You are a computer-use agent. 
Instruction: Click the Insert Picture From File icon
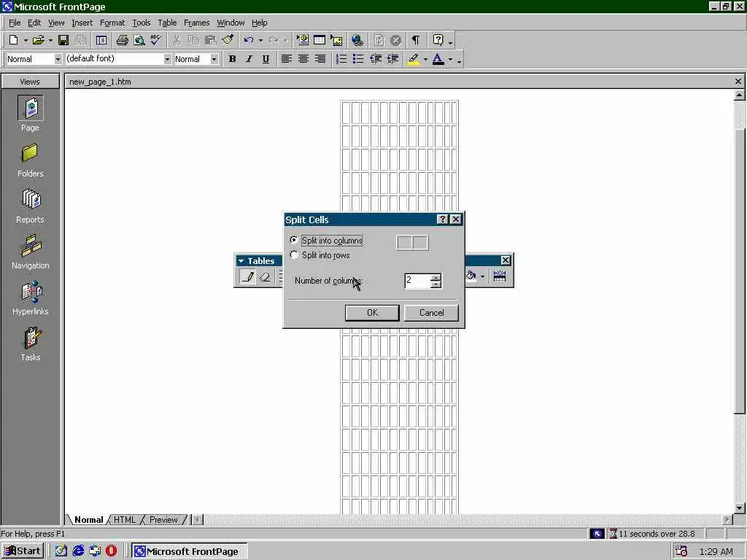(x=336, y=41)
